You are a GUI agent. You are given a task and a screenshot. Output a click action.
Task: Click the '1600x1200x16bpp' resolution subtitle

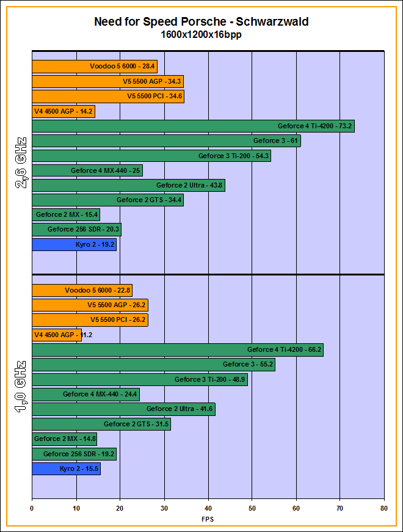coord(201,35)
